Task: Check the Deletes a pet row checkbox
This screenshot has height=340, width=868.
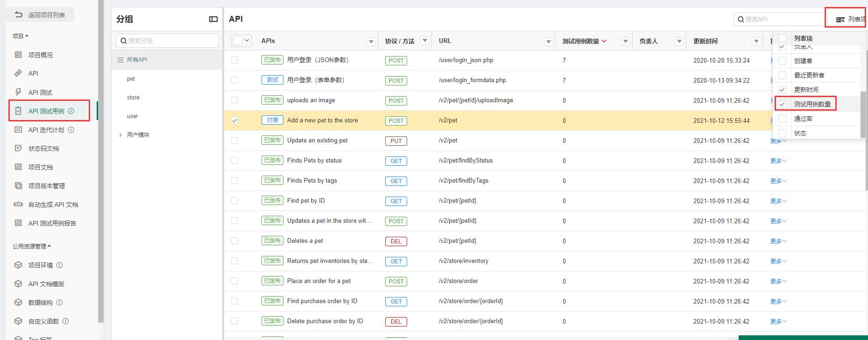Action: pos(234,241)
